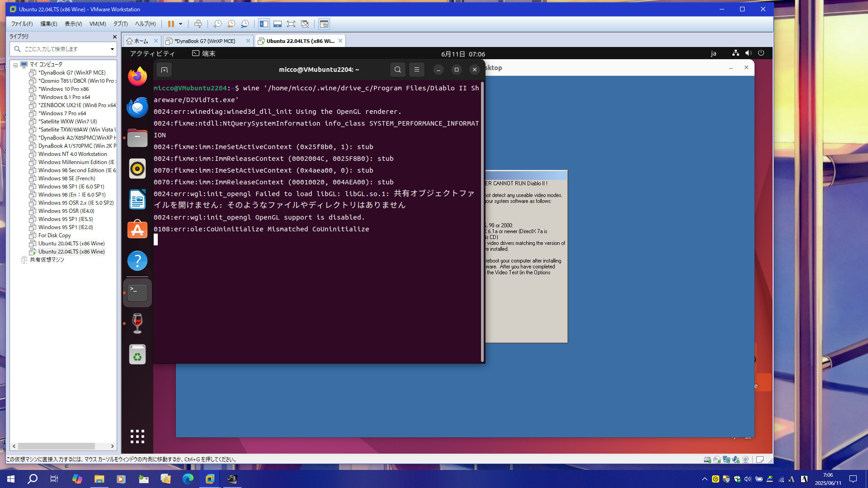
Task: Click the CD/DVD device status icon
Action: [717, 460]
